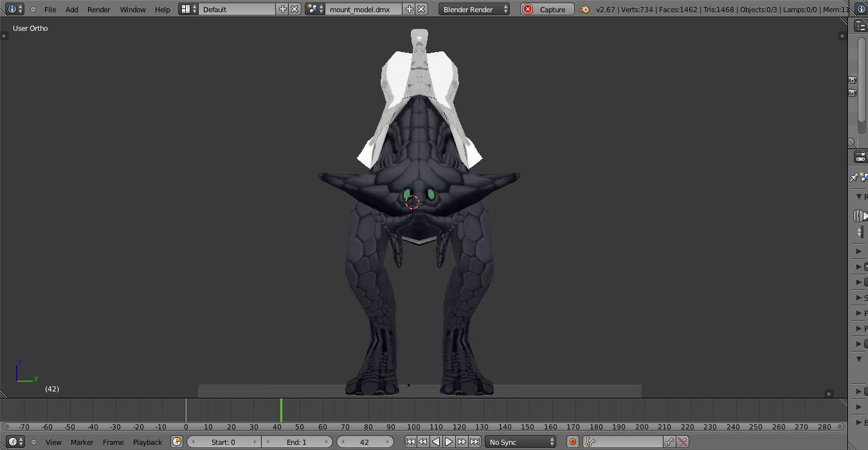This screenshot has height=450, width=868.
Task: Open the File menu
Action: tap(50, 10)
